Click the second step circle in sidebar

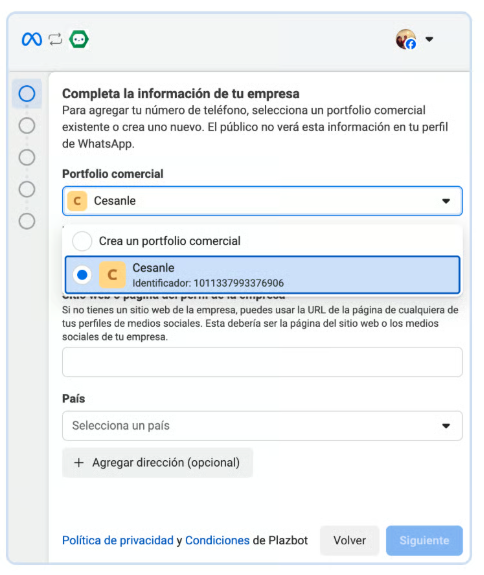click(x=27, y=125)
